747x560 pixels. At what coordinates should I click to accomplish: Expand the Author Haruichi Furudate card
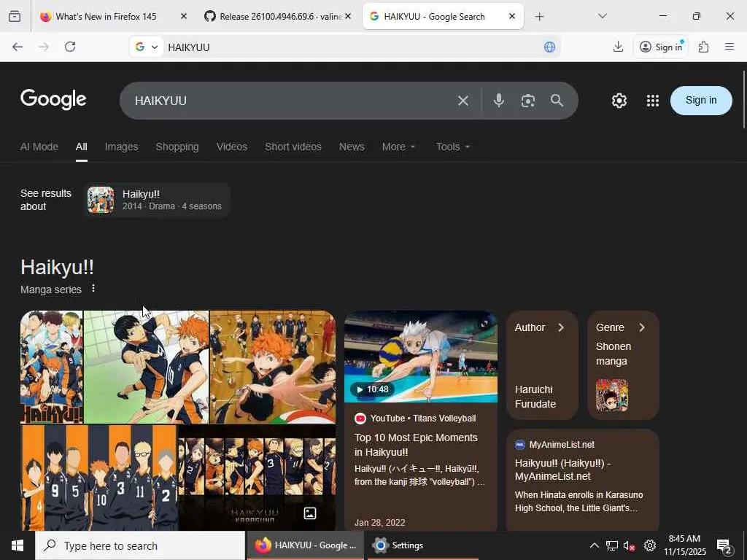(x=542, y=365)
